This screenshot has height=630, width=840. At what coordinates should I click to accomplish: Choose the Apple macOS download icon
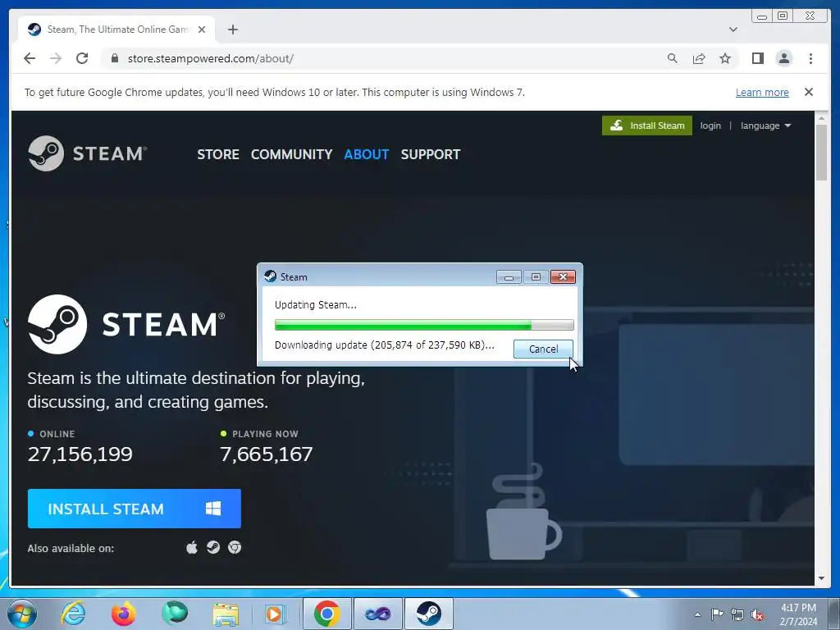point(192,547)
